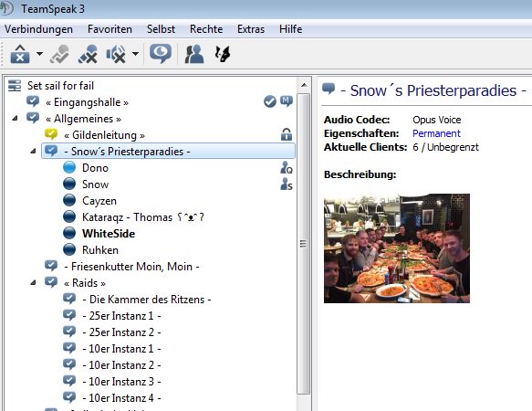Screen dimensions: 532x411
Task: Click the 10er Instanz 3 channel icon
Action: (x=69, y=381)
